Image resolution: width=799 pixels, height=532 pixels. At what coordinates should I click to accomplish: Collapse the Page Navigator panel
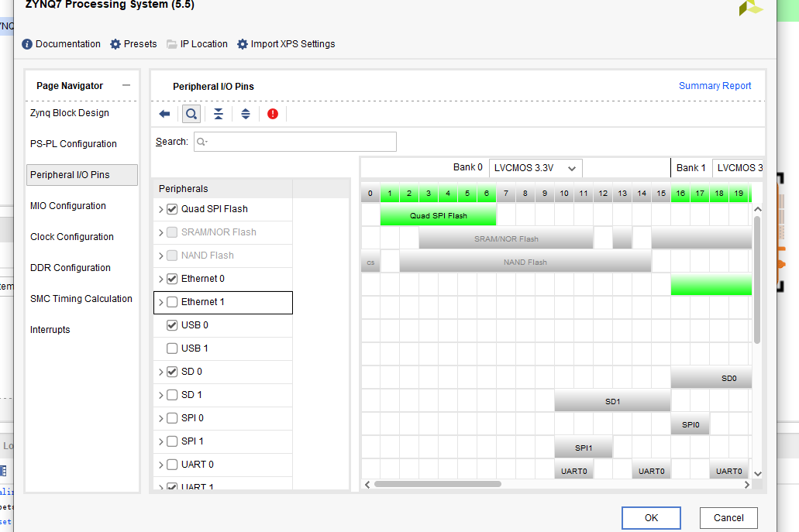(x=126, y=85)
